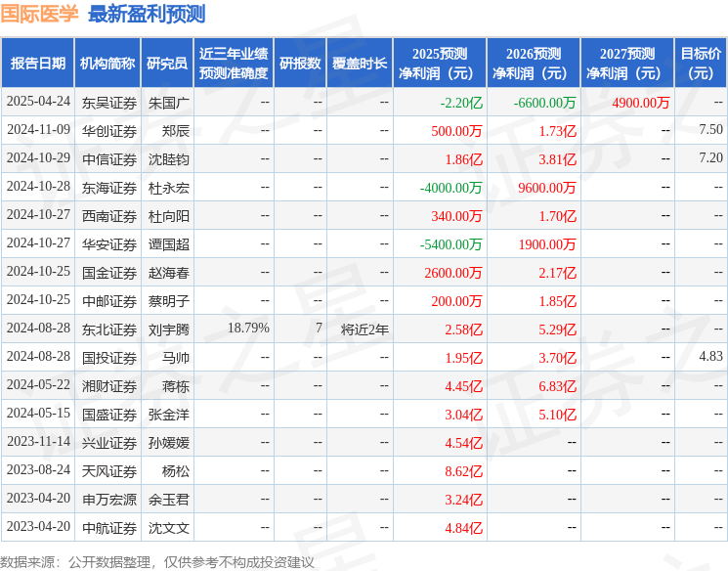Select the 报告日期 column header

coord(37,64)
